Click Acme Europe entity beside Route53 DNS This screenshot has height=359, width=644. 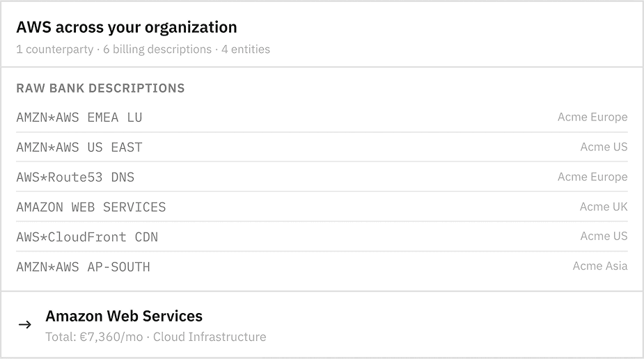point(592,177)
